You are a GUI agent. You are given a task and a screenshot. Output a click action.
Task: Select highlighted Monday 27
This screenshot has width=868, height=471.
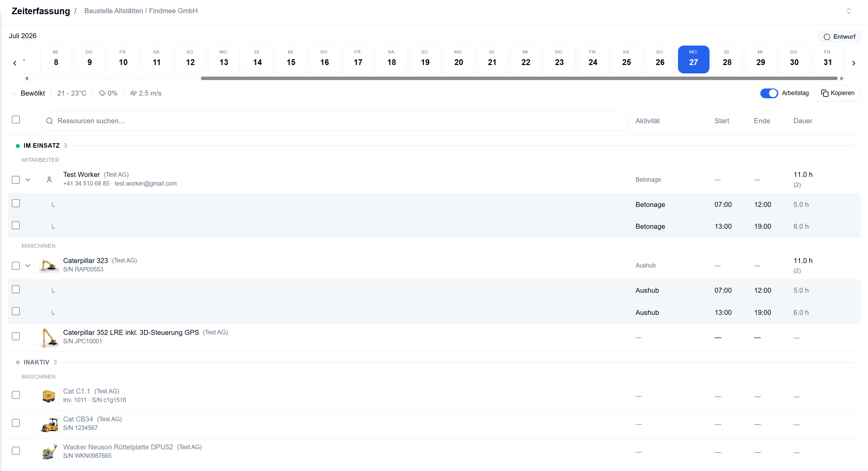point(694,59)
